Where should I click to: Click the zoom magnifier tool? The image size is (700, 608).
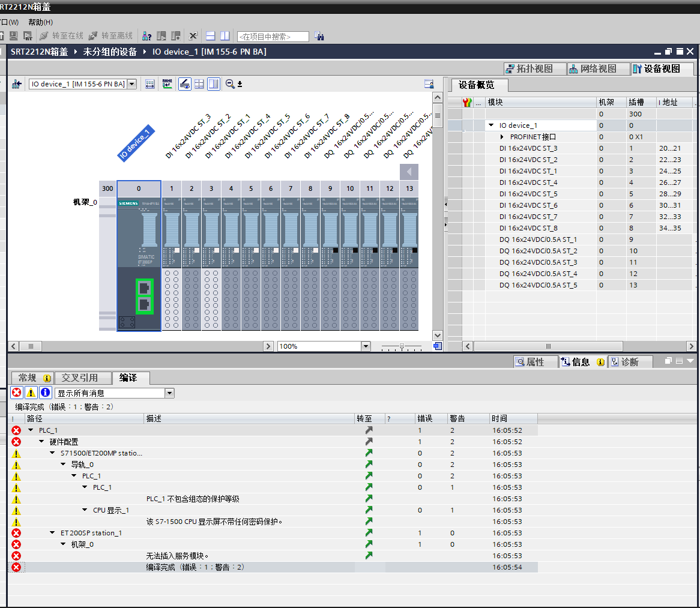pyautogui.click(x=231, y=84)
